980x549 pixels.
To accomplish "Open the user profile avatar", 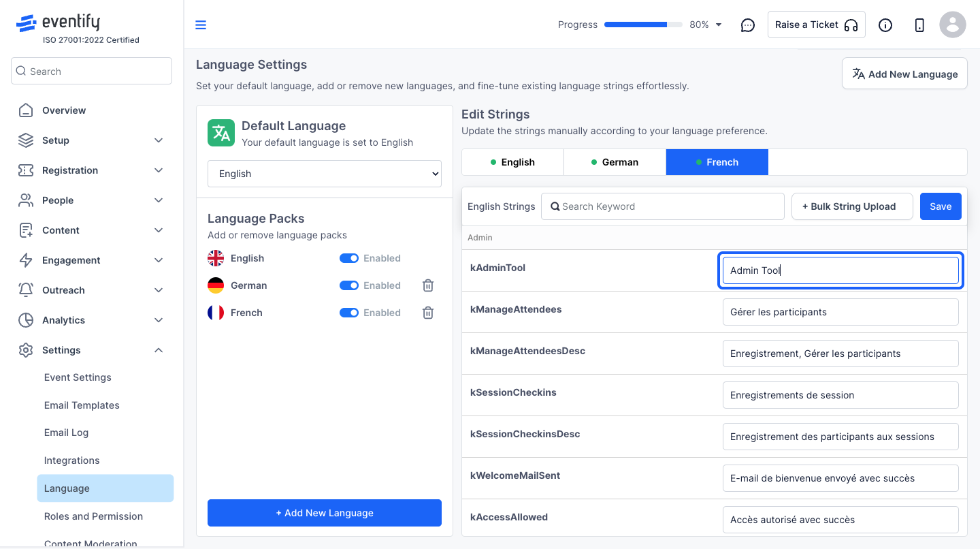I will (953, 25).
